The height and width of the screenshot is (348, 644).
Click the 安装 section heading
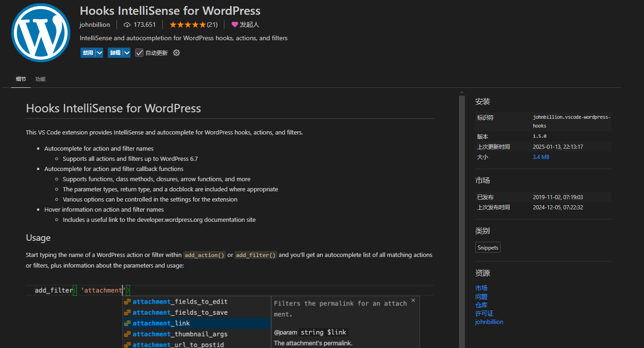pos(483,102)
